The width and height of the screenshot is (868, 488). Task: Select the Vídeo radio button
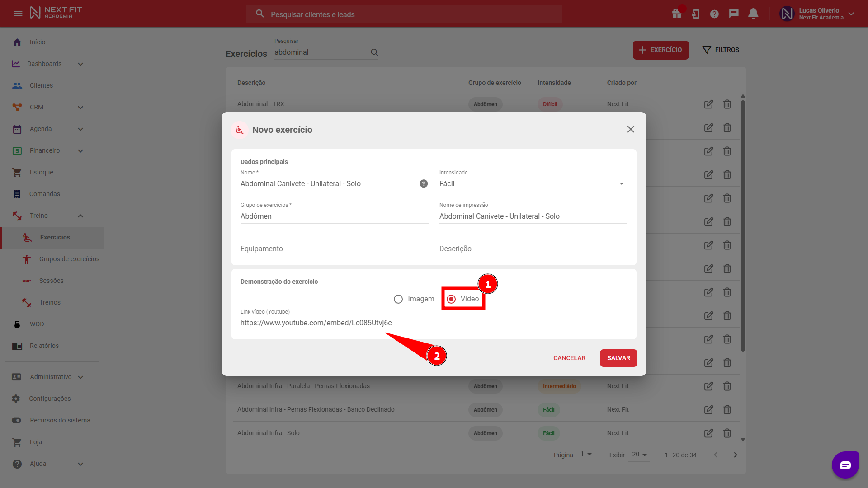[x=451, y=299]
